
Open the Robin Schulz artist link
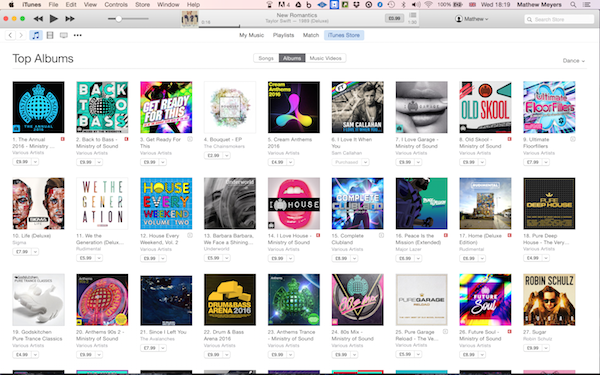click(x=537, y=339)
